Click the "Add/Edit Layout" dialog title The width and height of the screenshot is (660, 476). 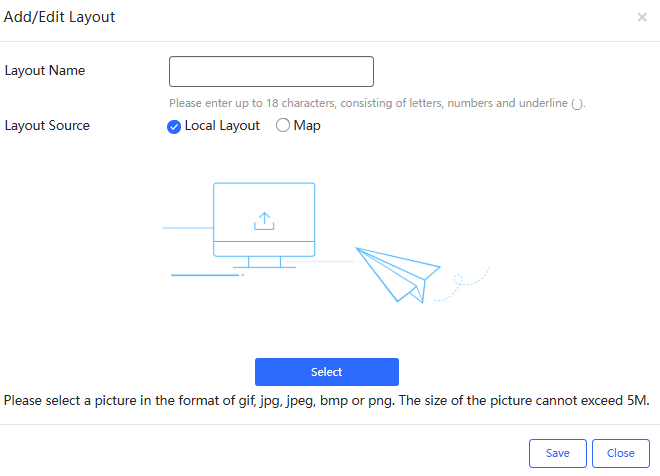point(60,17)
